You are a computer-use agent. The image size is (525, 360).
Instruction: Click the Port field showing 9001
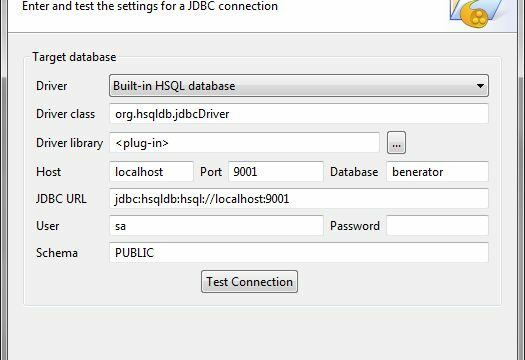[276, 171]
